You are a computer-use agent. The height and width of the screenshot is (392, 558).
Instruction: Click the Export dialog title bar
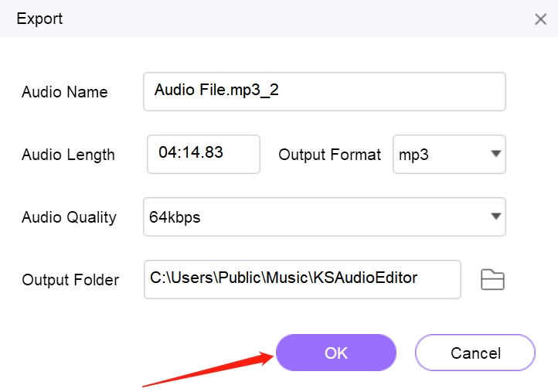[x=279, y=19]
